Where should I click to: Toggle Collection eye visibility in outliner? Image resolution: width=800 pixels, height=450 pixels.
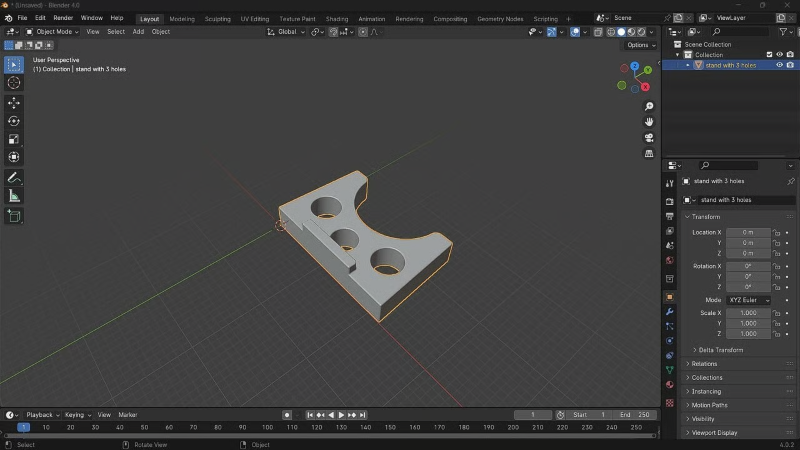coord(779,55)
